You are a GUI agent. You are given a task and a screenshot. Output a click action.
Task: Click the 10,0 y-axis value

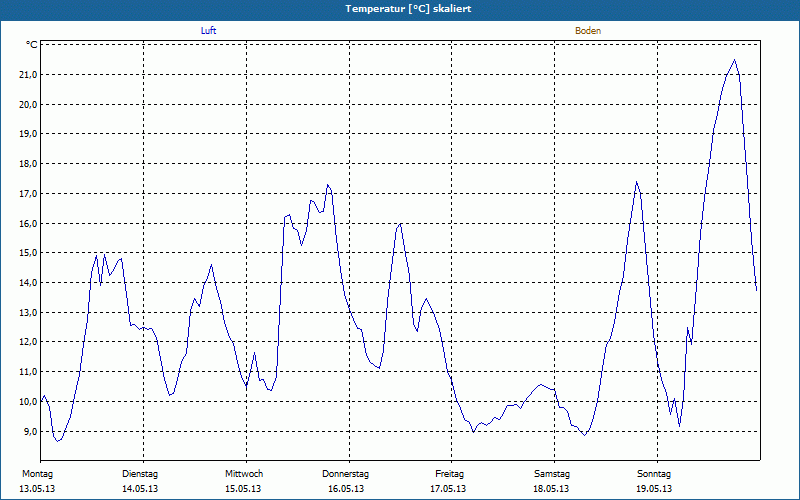28,402
